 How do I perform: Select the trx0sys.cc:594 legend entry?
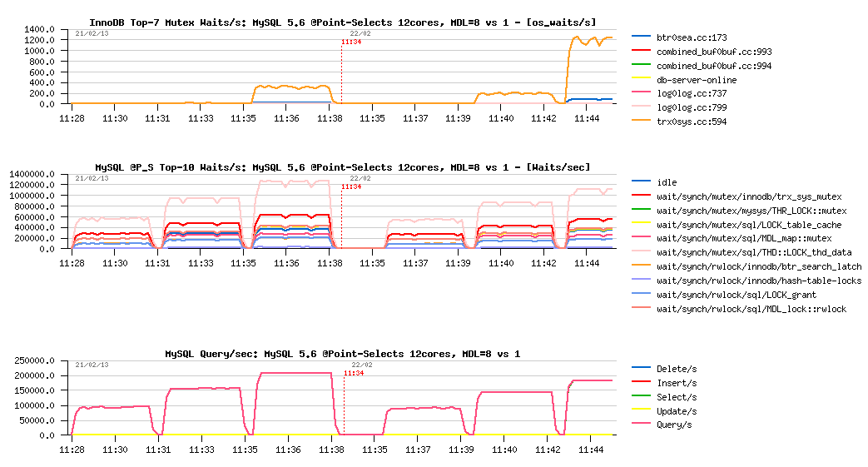point(692,122)
